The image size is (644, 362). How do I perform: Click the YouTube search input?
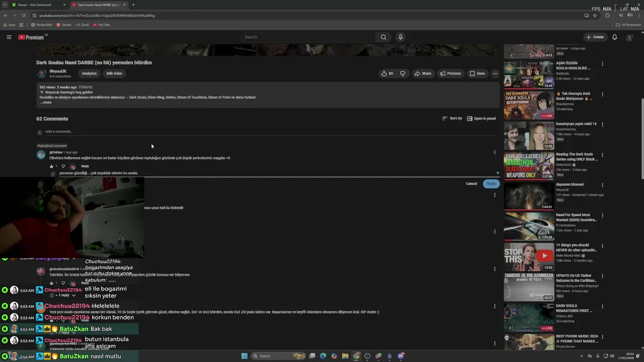pyautogui.click(x=308, y=37)
